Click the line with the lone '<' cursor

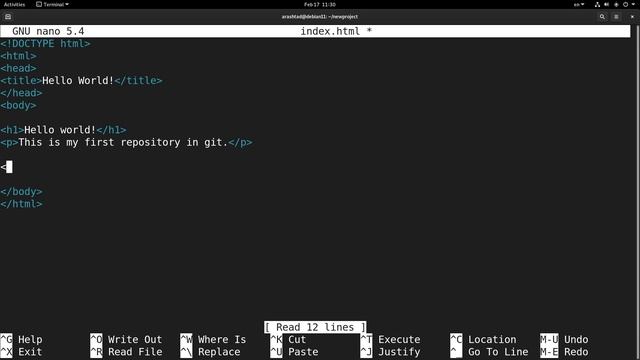[6, 167]
